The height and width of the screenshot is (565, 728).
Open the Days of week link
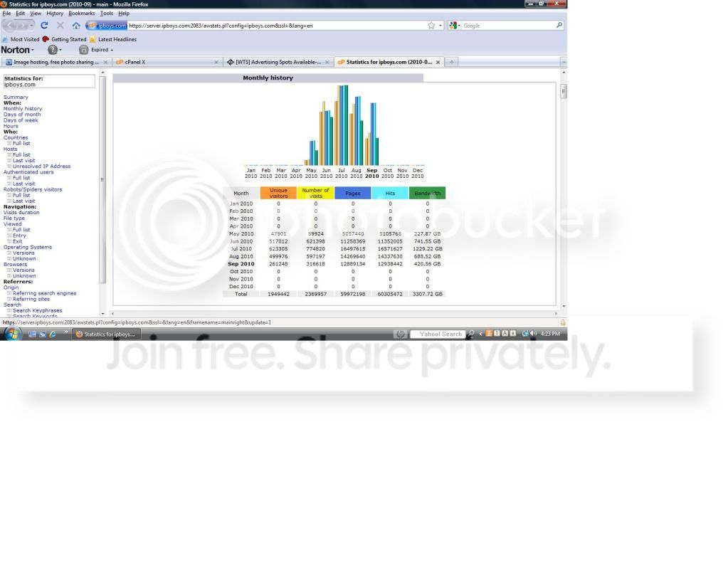[21, 120]
